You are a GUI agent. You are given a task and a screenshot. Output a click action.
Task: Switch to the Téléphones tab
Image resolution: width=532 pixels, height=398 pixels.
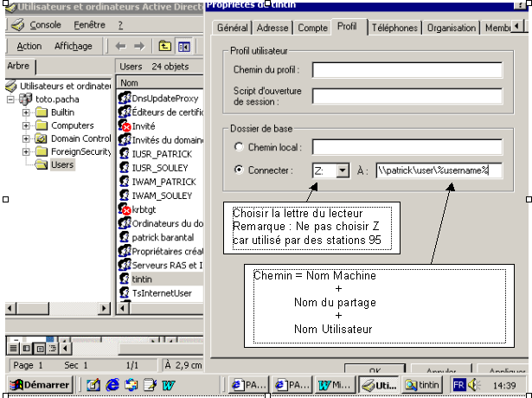pos(394,28)
